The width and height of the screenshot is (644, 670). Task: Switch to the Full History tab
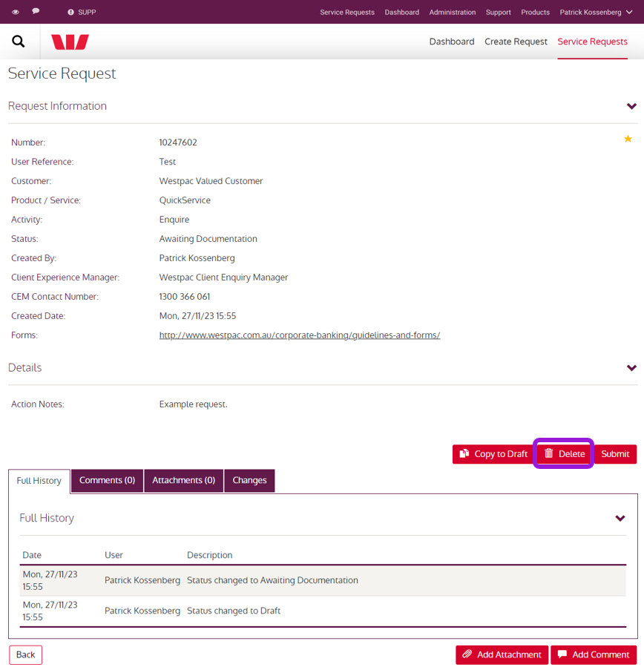[x=39, y=481]
